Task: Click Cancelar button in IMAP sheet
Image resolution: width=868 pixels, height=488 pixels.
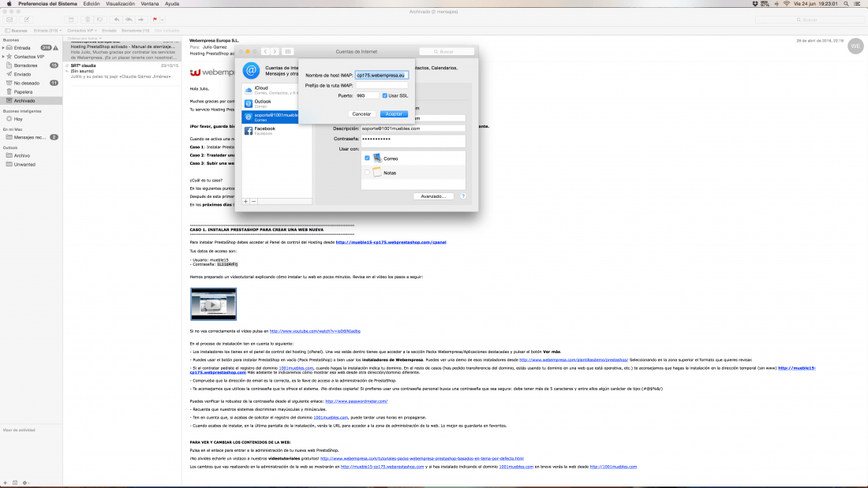Action: click(x=361, y=114)
